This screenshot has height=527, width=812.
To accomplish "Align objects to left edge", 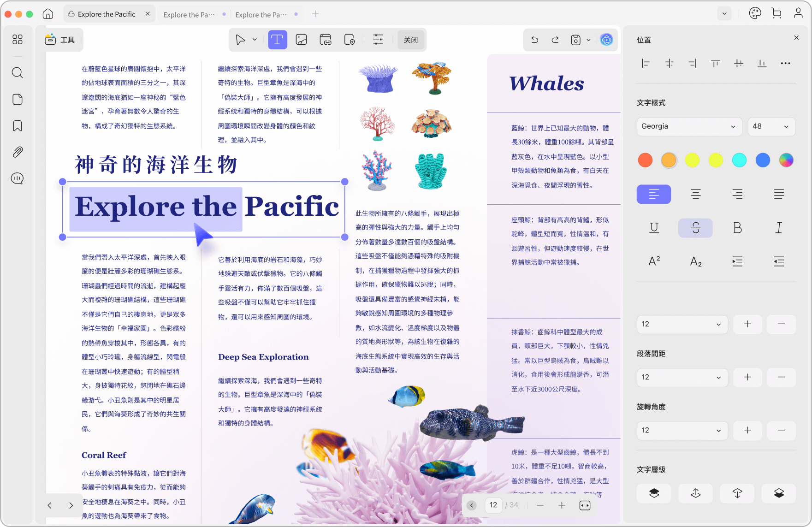I will 646,63.
